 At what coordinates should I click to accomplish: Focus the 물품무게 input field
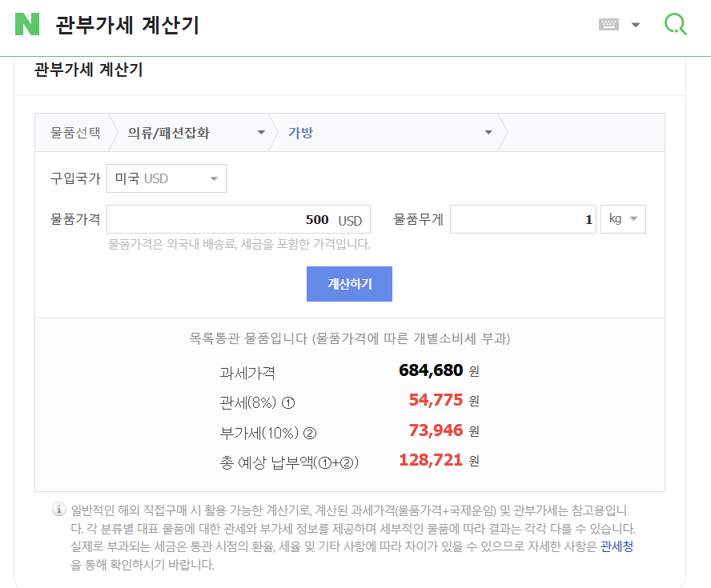524,219
